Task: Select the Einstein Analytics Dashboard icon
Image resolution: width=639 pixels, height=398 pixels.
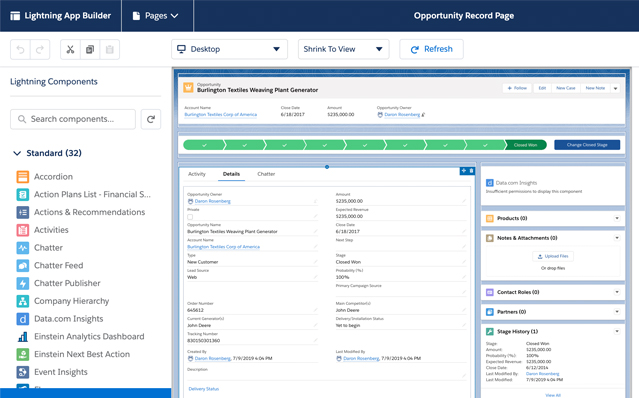Action: [23, 336]
